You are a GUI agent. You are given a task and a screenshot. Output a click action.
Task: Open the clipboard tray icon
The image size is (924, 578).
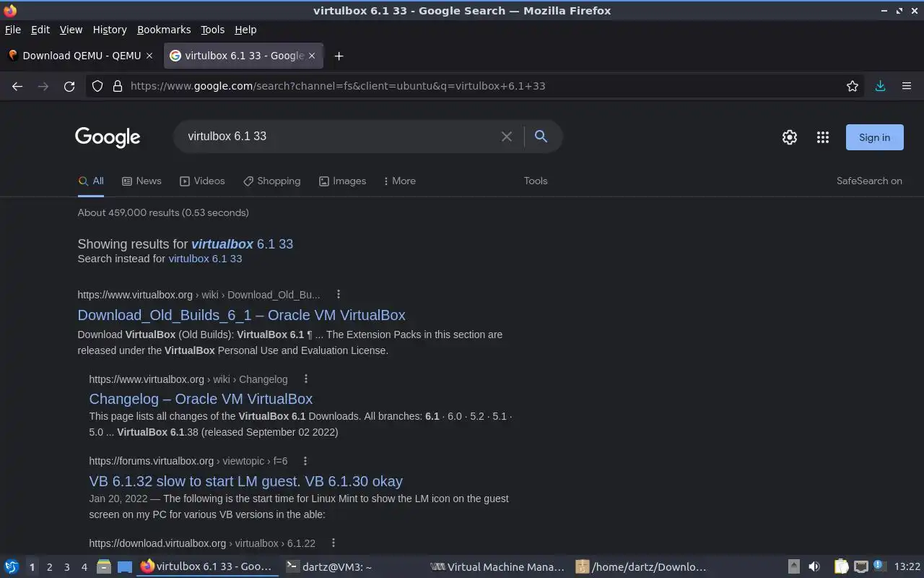pos(841,567)
